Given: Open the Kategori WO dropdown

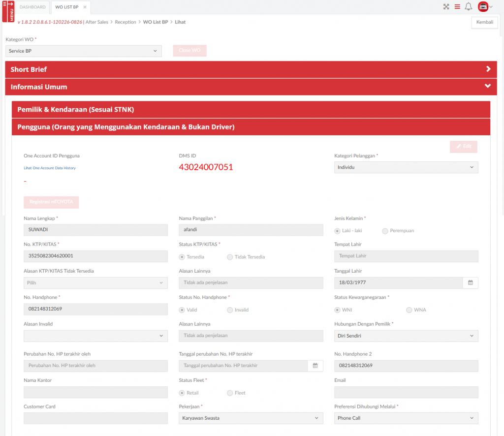Looking at the screenshot, I should (x=84, y=51).
